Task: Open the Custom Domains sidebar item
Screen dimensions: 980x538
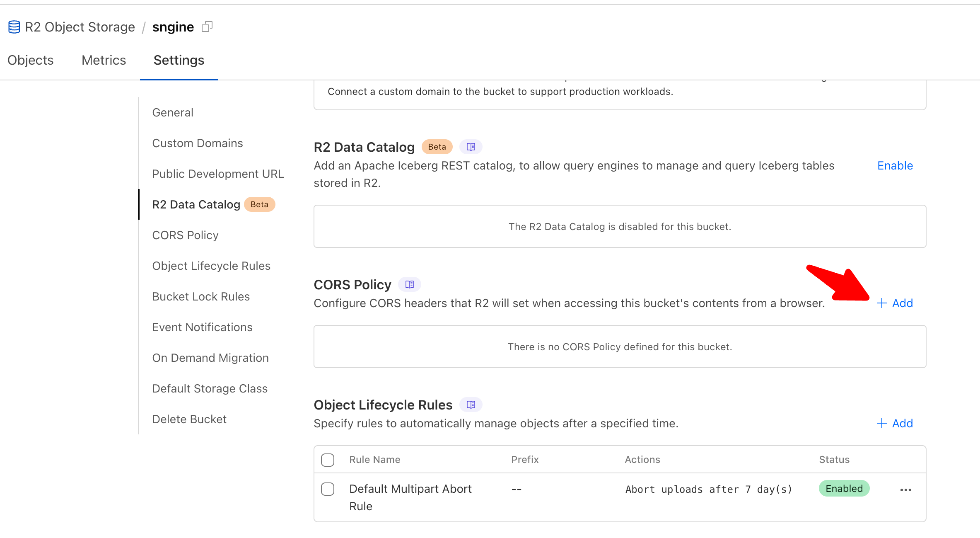Action: 198,143
